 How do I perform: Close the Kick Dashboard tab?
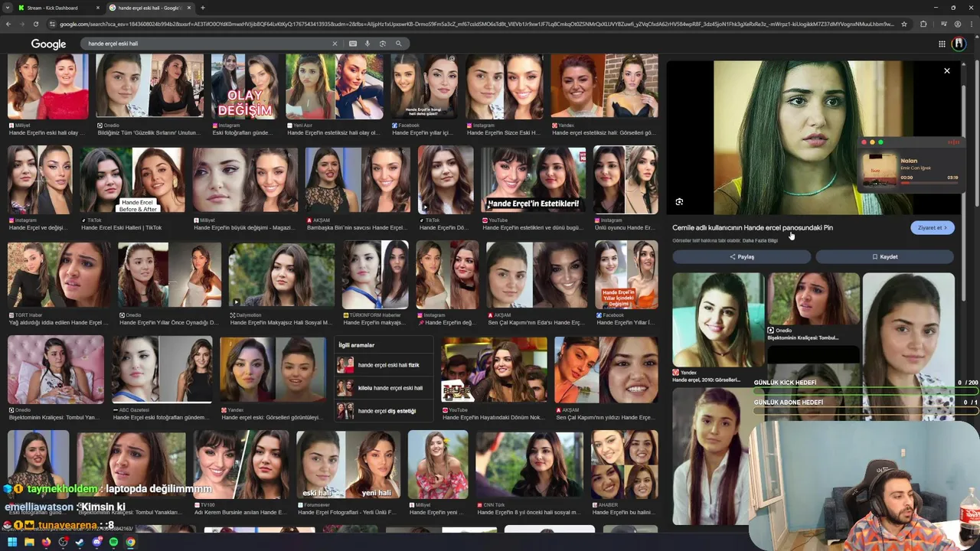click(x=98, y=8)
